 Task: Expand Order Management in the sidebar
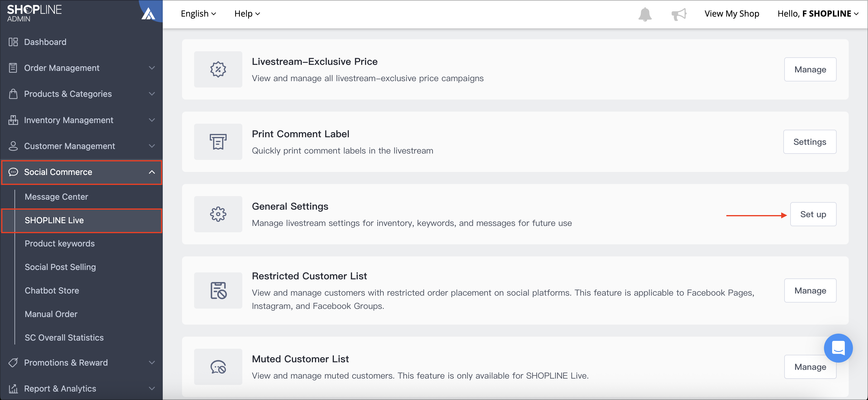click(82, 68)
